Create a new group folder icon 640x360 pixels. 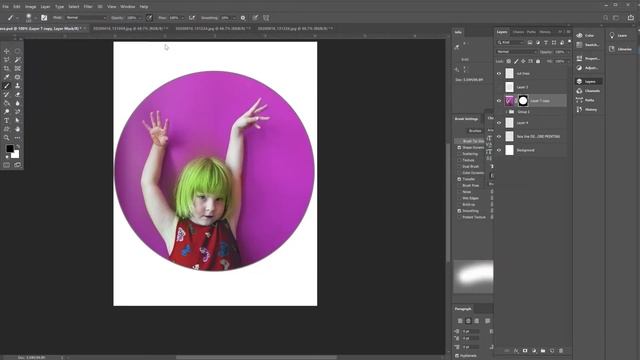click(x=543, y=351)
